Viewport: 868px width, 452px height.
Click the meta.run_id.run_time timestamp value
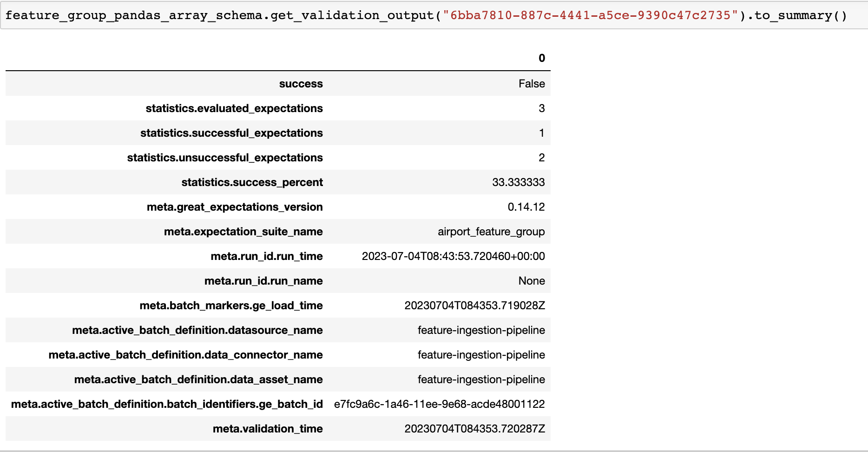point(453,256)
